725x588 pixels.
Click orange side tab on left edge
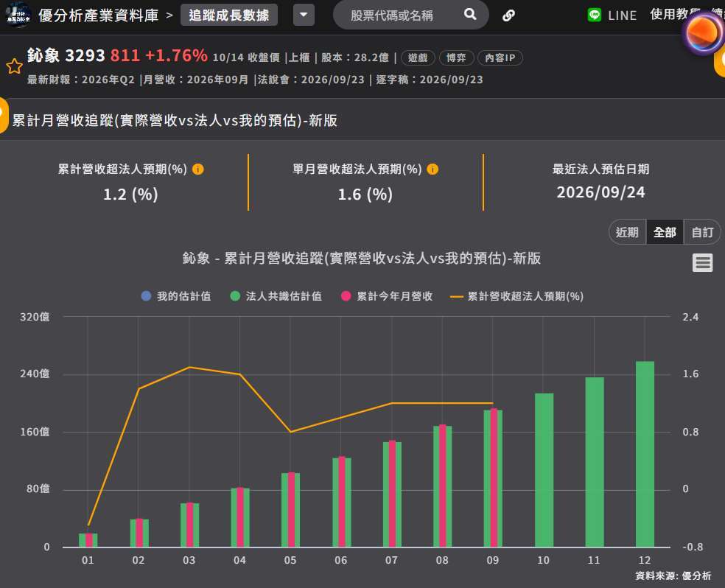[x=4, y=115]
